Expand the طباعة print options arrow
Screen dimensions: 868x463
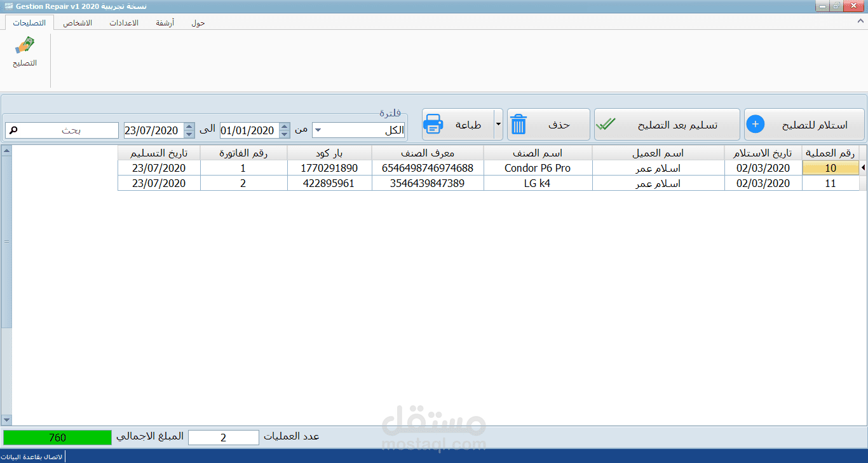click(x=498, y=124)
